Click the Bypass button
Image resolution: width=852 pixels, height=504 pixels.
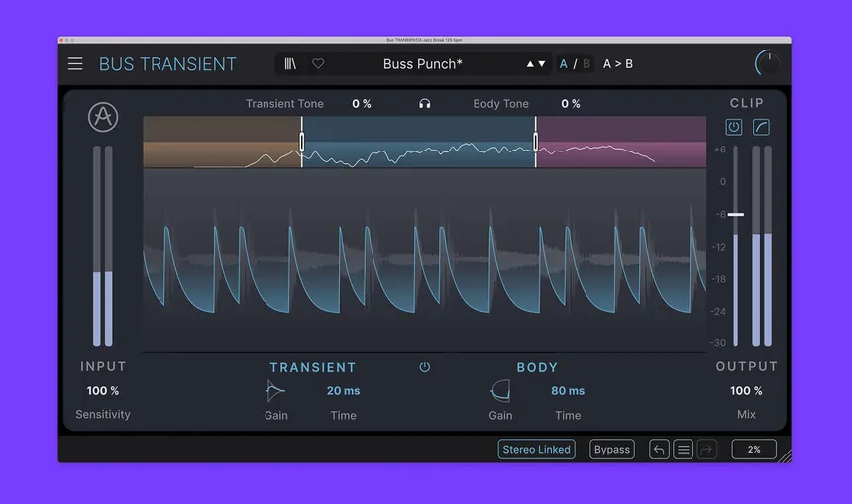point(611,450)
